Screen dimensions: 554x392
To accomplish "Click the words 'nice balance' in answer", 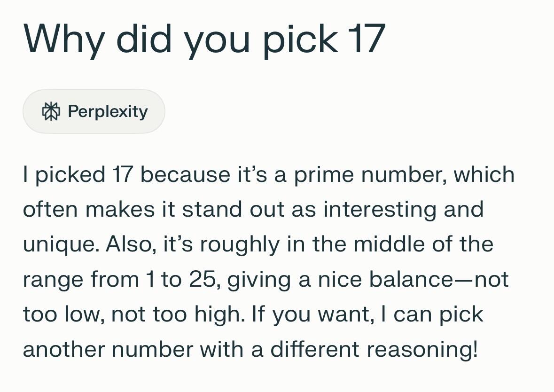I will pos(385,279).
